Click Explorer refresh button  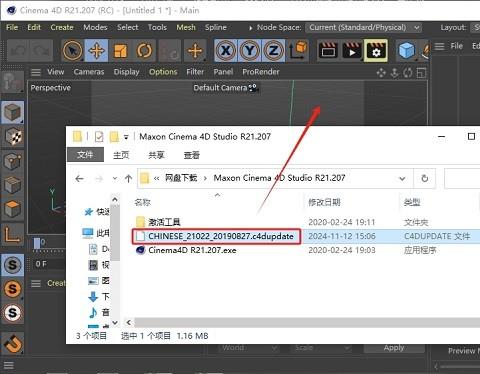coord(425,178)
